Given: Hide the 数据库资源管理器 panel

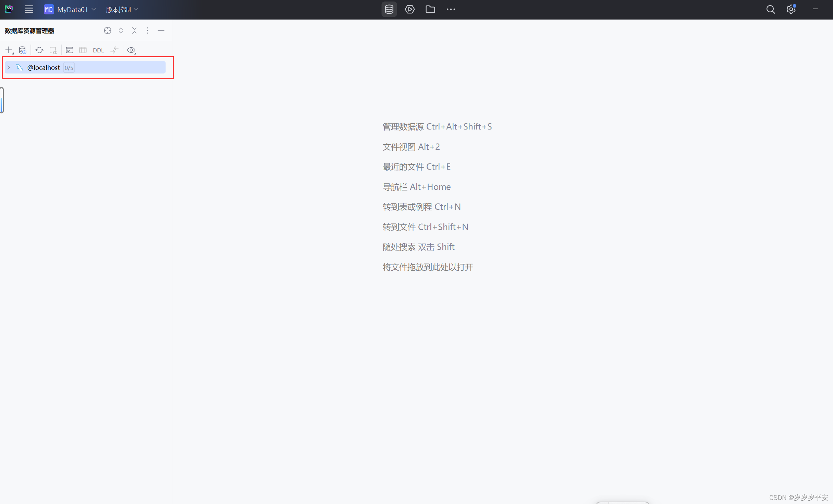Looking at the screenshot, I should pos(161,30).
